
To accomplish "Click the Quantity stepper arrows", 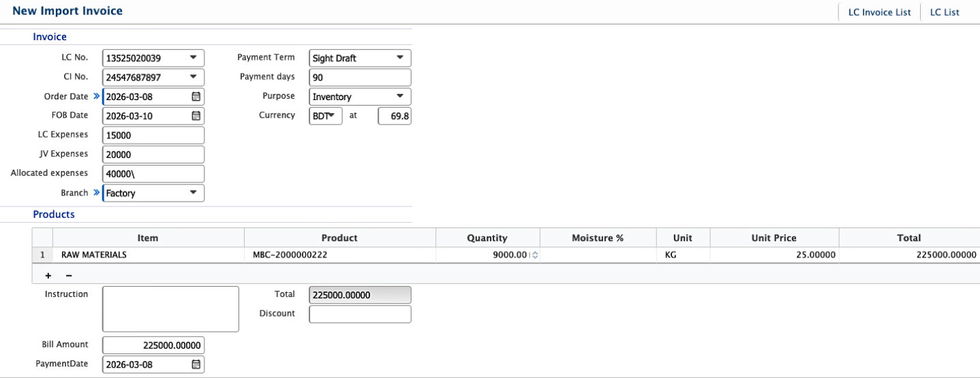I will coord(534,255).
